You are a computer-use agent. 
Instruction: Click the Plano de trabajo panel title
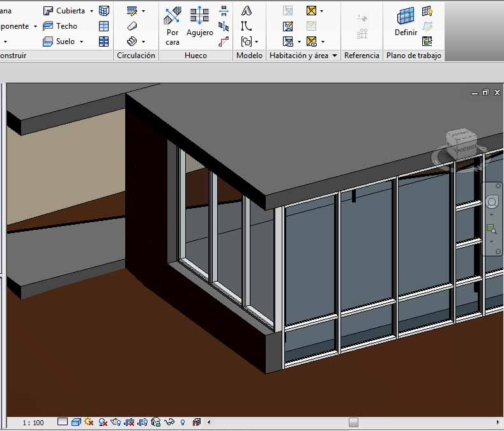pyautogui.click(x=413, y=56)
